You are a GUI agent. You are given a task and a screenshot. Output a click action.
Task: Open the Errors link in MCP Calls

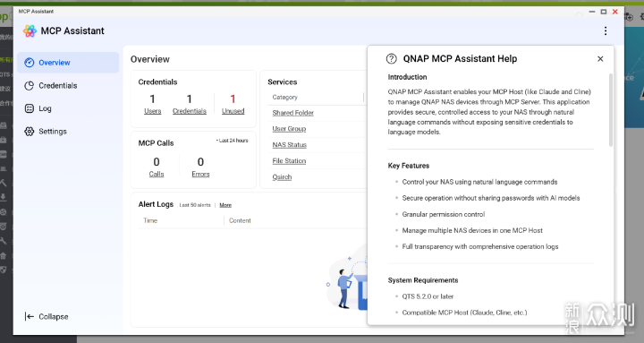point(200,174)
